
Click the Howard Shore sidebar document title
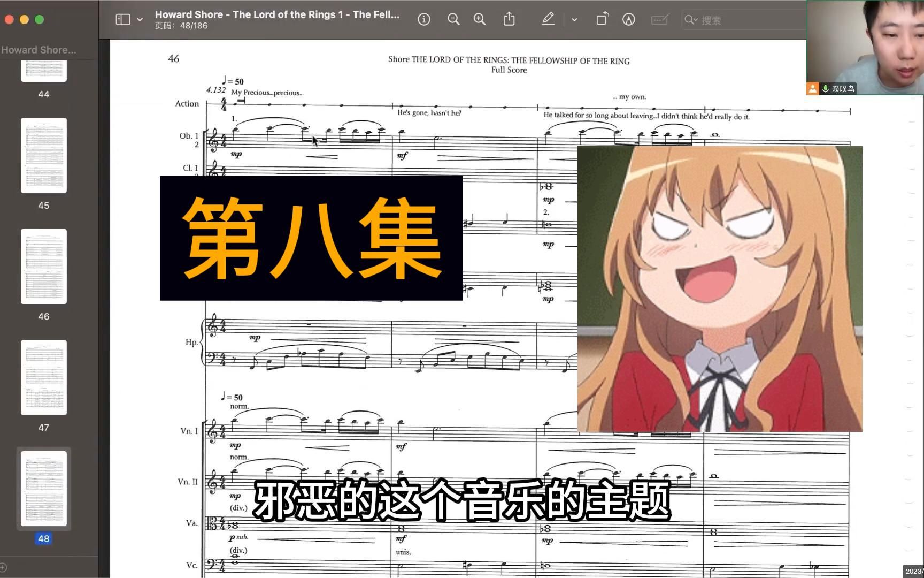[38, 50]
